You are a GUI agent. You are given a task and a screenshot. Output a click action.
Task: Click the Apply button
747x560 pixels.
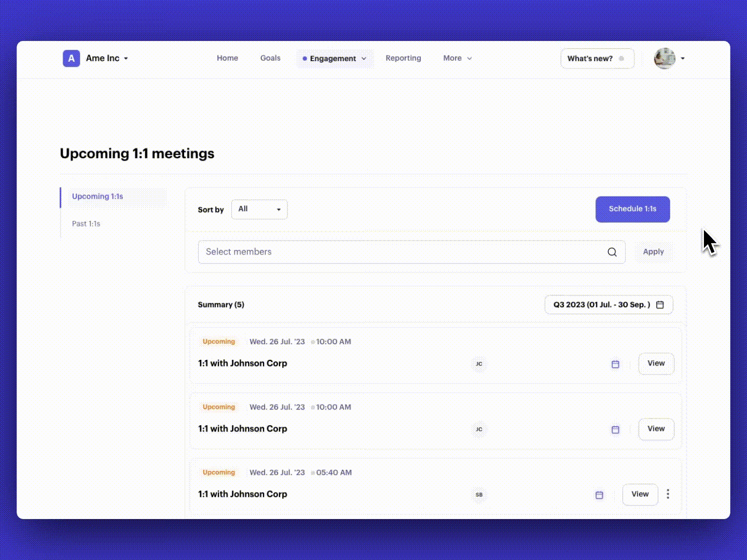[x=653, y=252]
